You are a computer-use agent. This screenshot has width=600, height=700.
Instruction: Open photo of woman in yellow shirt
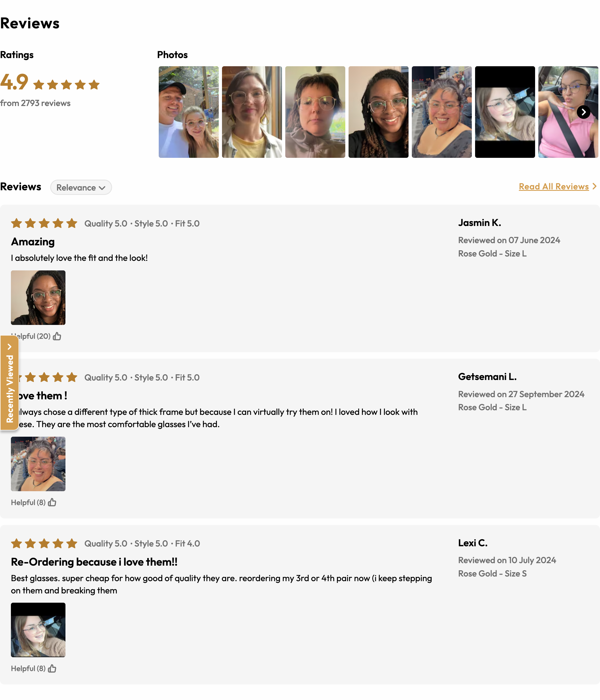[252, 112]
